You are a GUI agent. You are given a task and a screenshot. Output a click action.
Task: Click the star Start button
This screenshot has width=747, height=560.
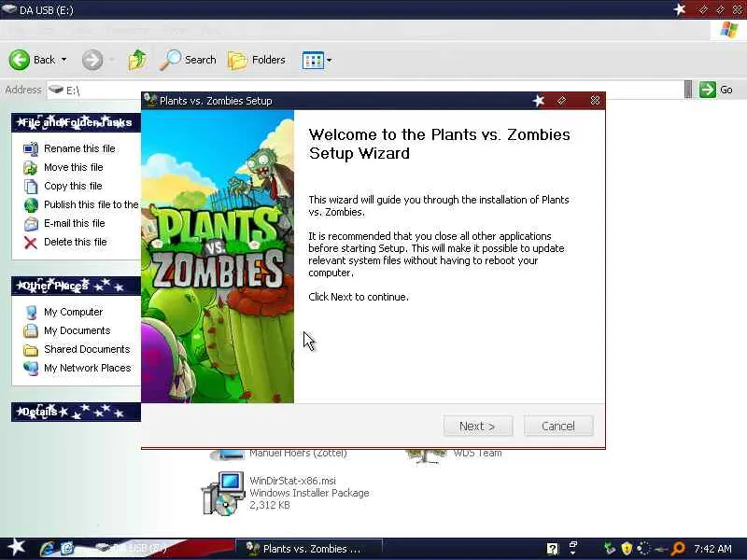coord(17,548)
